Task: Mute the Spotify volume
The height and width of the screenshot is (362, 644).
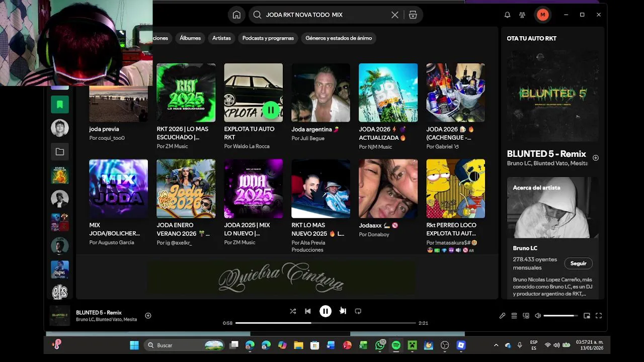Action: [538, 316]
